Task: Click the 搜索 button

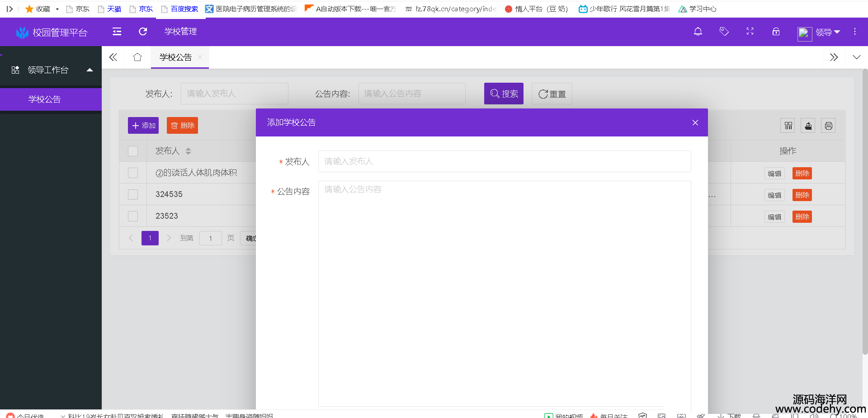Action: coord(504,94)
